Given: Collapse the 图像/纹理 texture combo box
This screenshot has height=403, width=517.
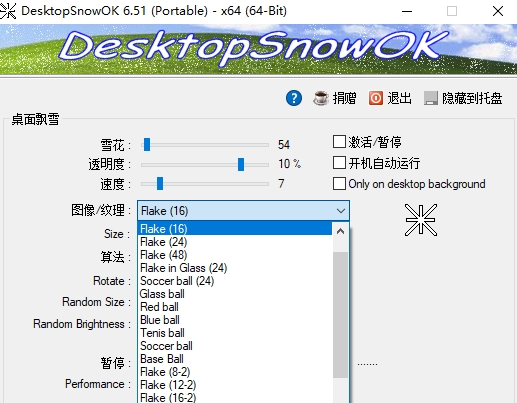Looking at the screenshot, I should tap(243, 211).
